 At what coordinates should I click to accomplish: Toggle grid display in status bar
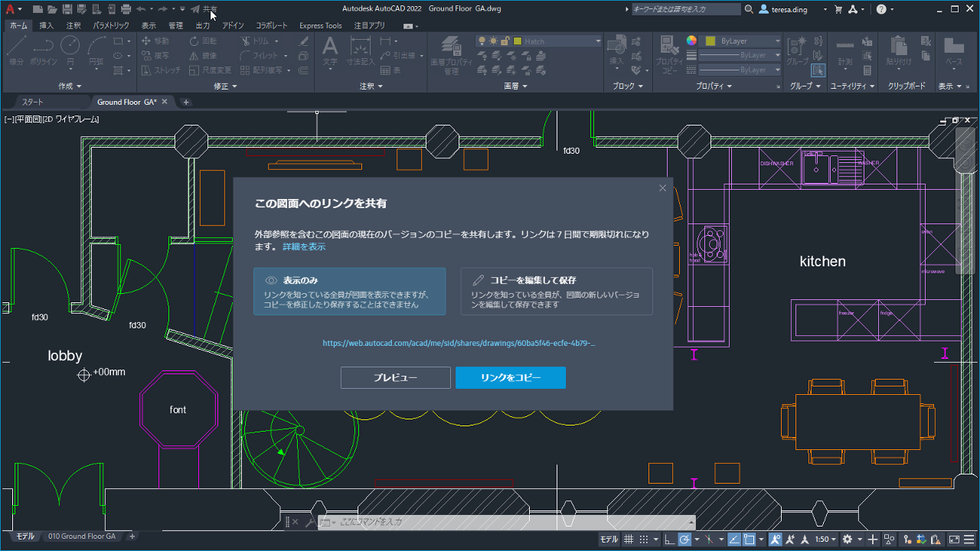629,540
